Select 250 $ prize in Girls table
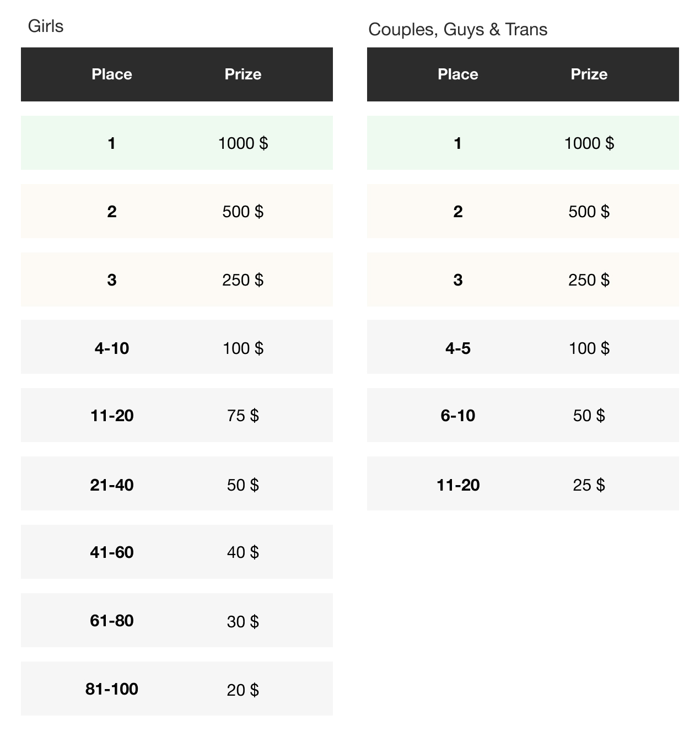The image size is (700, 742). click(243, 280)
